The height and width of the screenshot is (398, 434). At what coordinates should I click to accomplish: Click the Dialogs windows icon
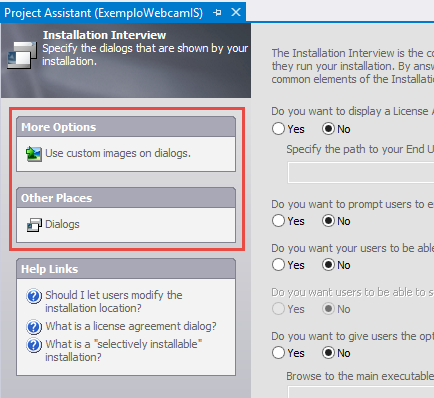[34, 225]
